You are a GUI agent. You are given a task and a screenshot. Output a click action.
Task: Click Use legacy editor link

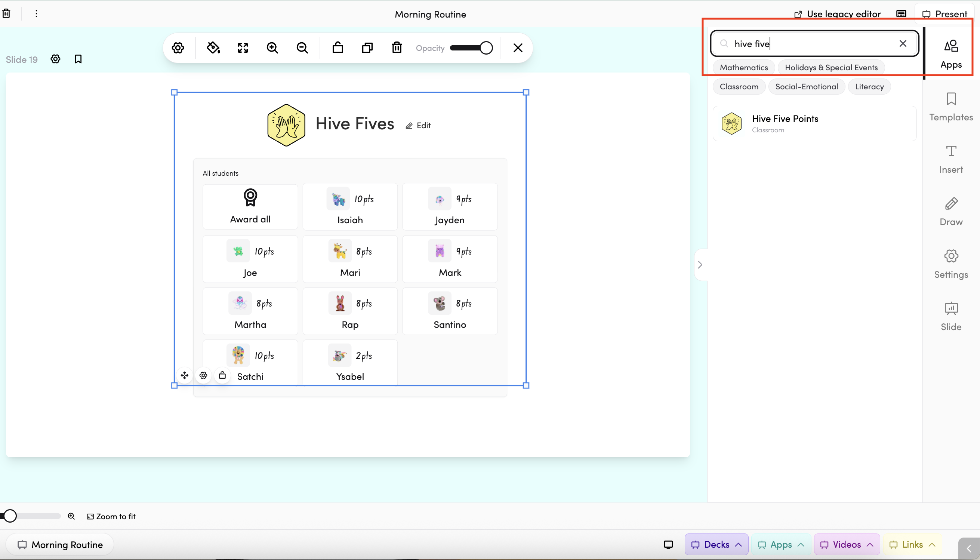click(x=837, y=14)
